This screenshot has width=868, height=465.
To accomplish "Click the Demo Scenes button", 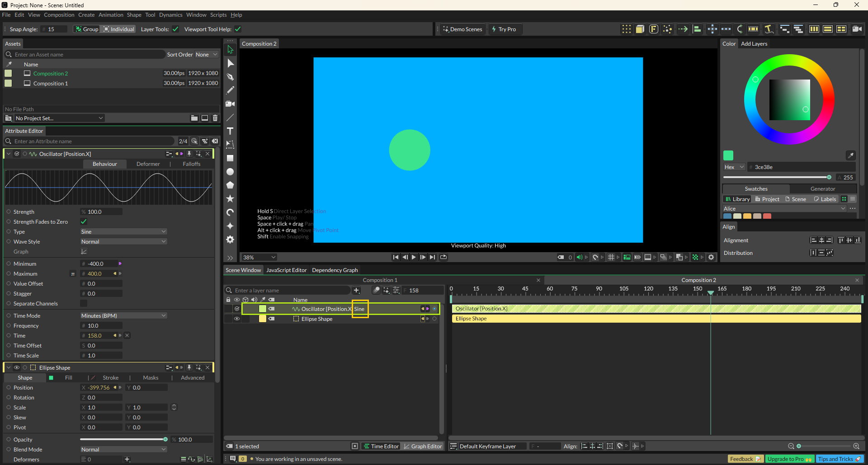I will [462, 29].
